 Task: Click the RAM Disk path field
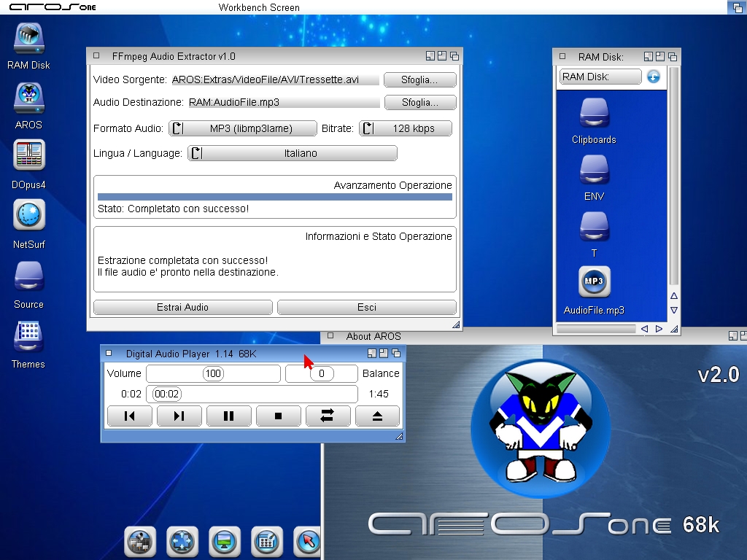point(600,77)
